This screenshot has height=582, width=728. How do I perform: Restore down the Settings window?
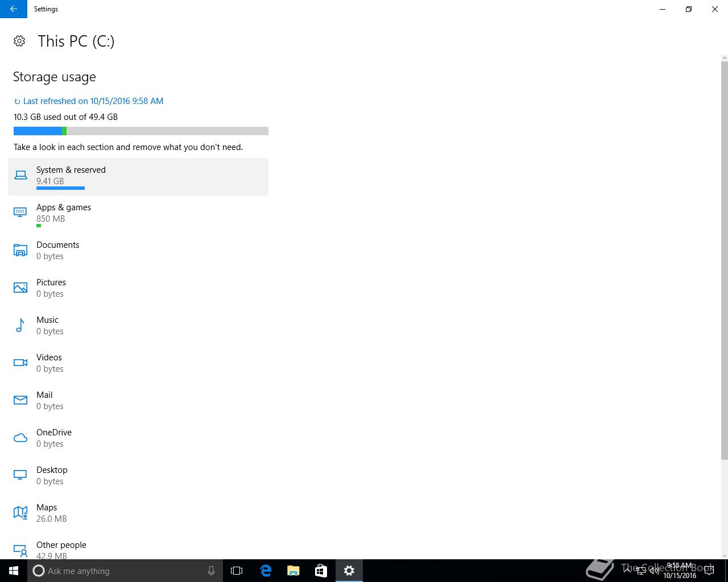tap(689, 9)
